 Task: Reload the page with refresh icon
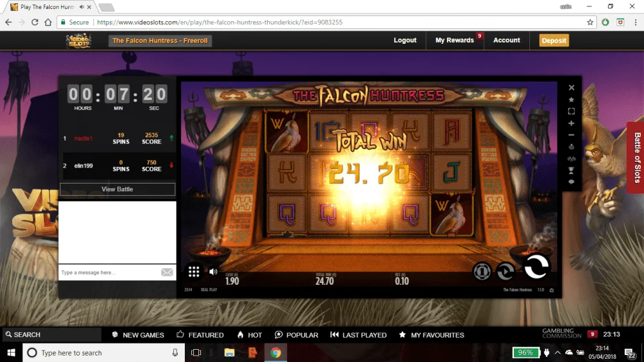click(35, 22)
